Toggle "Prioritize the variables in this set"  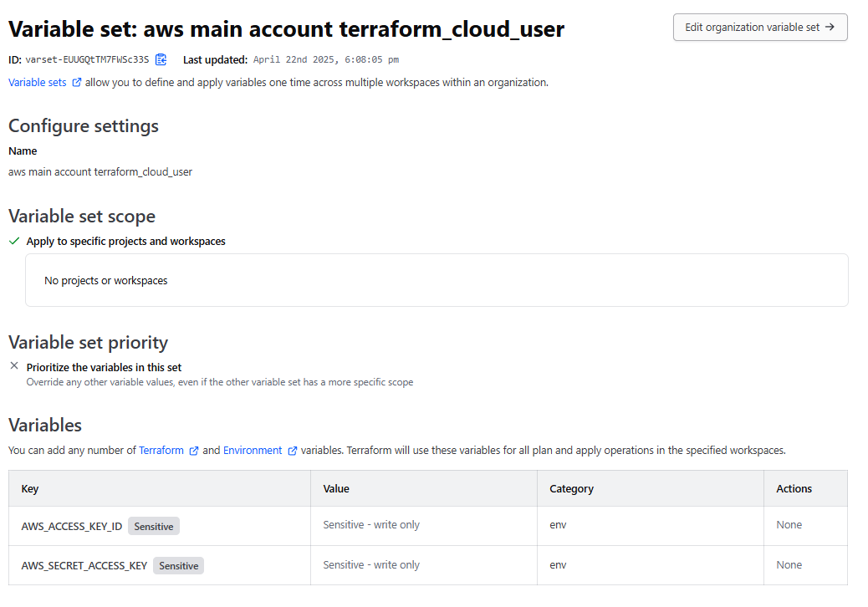click(x=103, y=365)
